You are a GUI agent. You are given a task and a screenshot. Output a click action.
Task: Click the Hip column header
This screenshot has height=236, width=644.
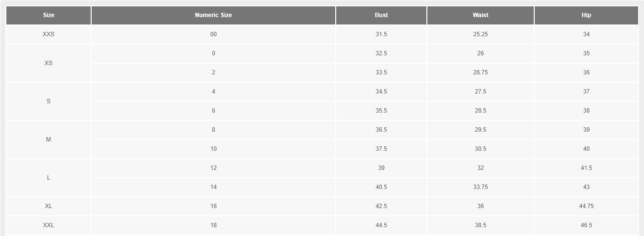pos(587,15)
